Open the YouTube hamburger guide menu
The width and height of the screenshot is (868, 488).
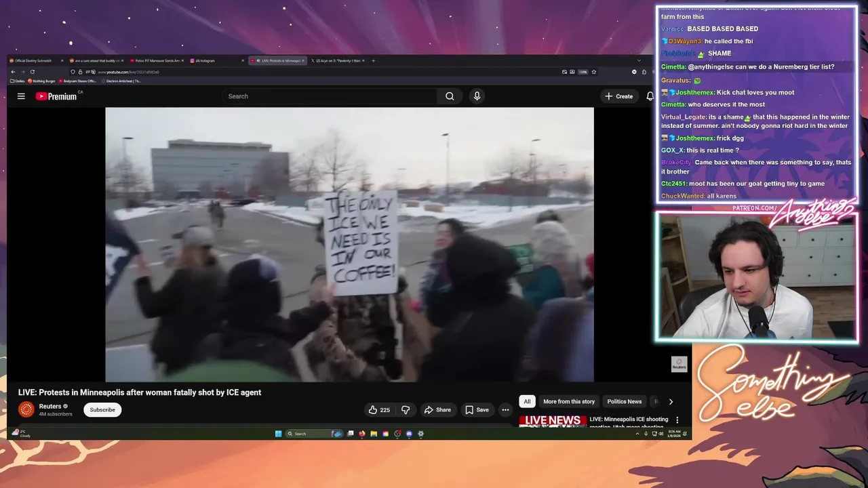21,96
